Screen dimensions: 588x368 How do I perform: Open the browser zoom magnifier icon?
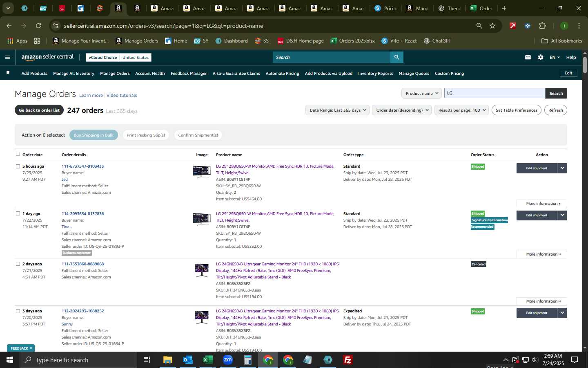479,26
